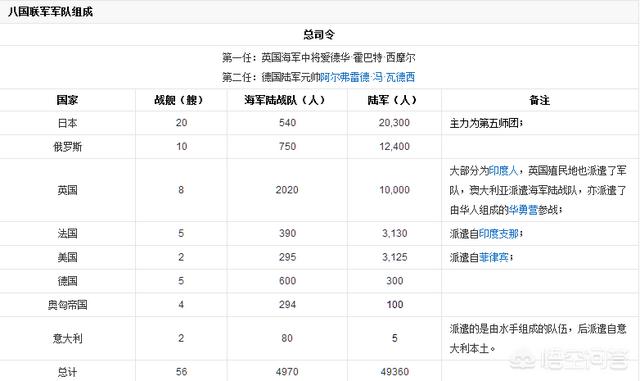This screenshot has height=381, width=640.
Task: Click the 悟空问答 watermark logo
Action: [x=569, y=360]
